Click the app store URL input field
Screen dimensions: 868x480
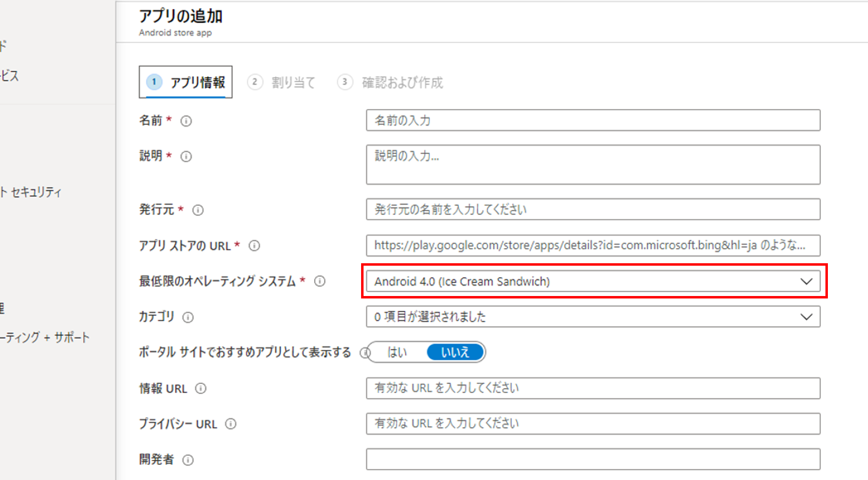pos(593,246)
